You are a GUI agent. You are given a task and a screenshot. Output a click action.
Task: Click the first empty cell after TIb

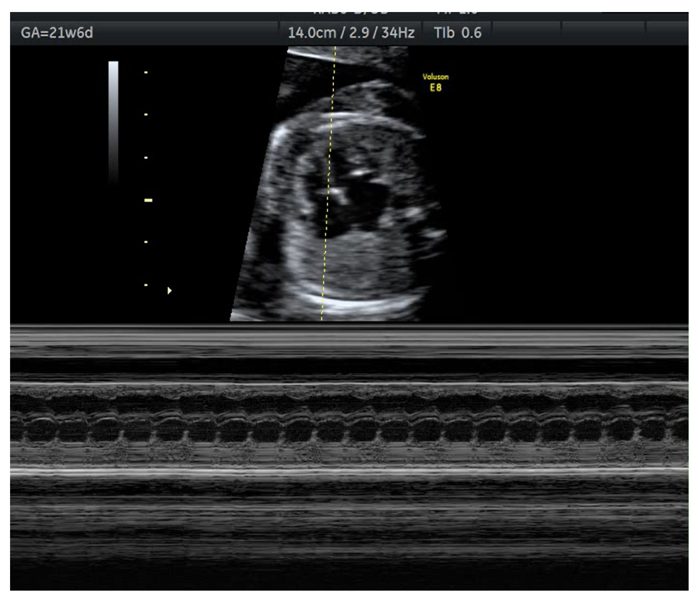526,33
